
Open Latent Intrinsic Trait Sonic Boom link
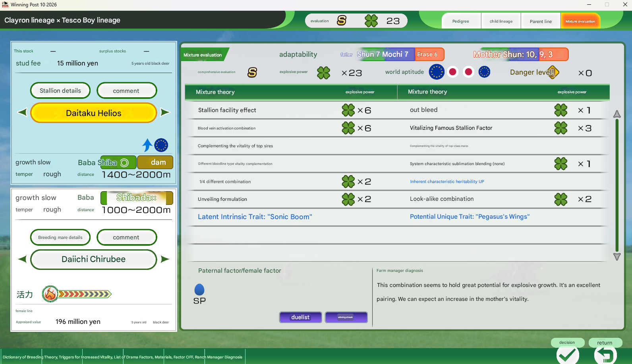tap(255, 217)
